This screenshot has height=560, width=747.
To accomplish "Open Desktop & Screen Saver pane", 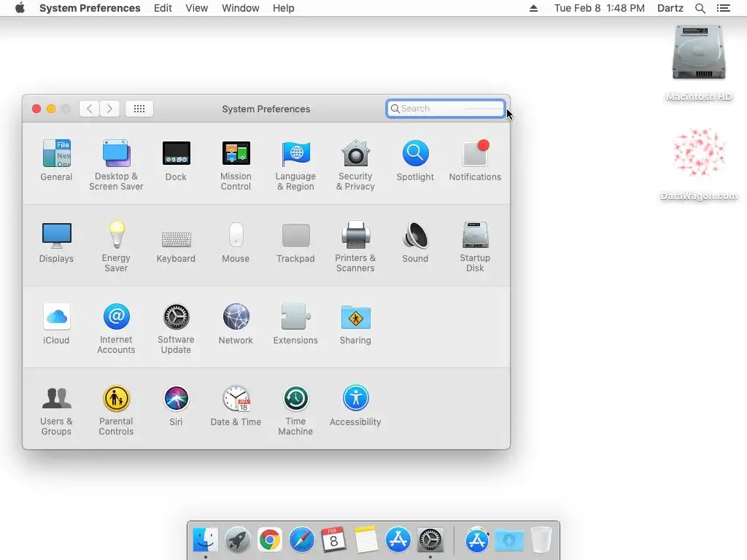I will click(116, 165).
